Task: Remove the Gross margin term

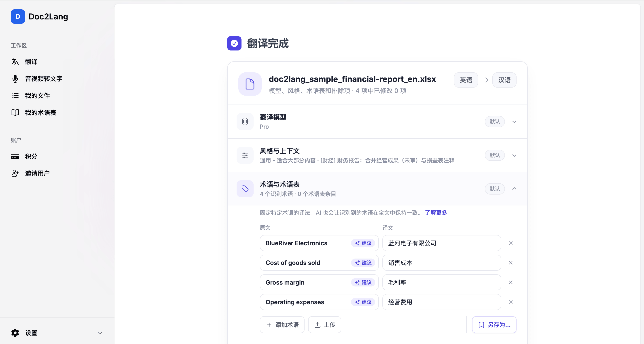Action: tap(511, 283)
